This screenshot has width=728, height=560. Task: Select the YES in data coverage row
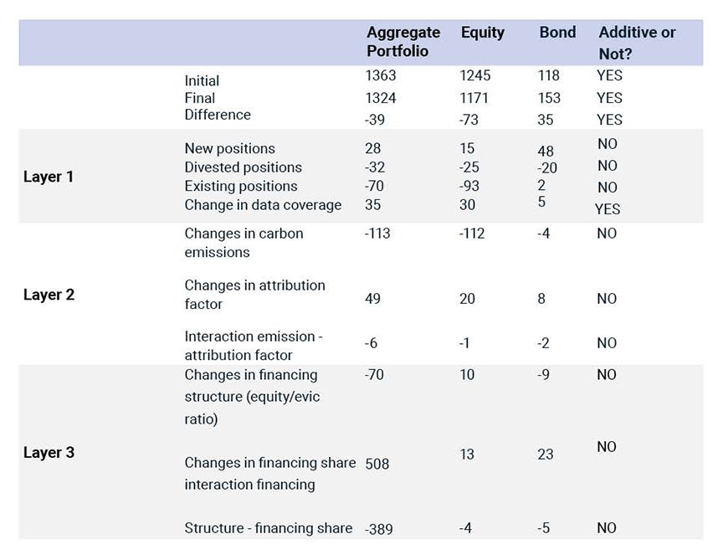[x=608, y=209]
